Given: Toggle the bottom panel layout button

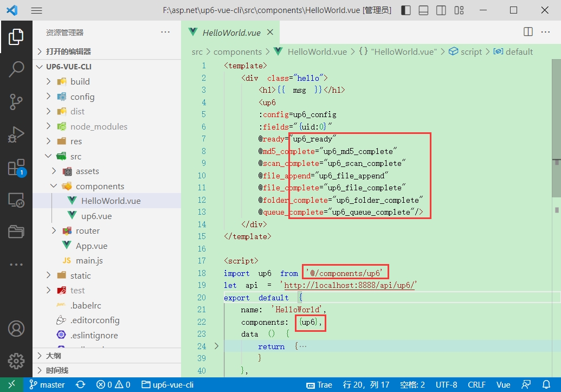Looking at the screenshot, I should [424, 10].
